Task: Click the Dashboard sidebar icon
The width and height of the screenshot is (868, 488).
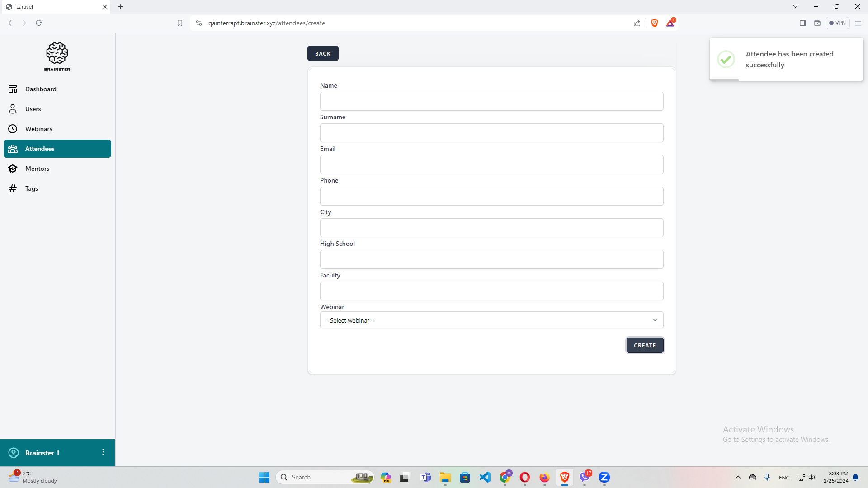Action: coord(13,89)
